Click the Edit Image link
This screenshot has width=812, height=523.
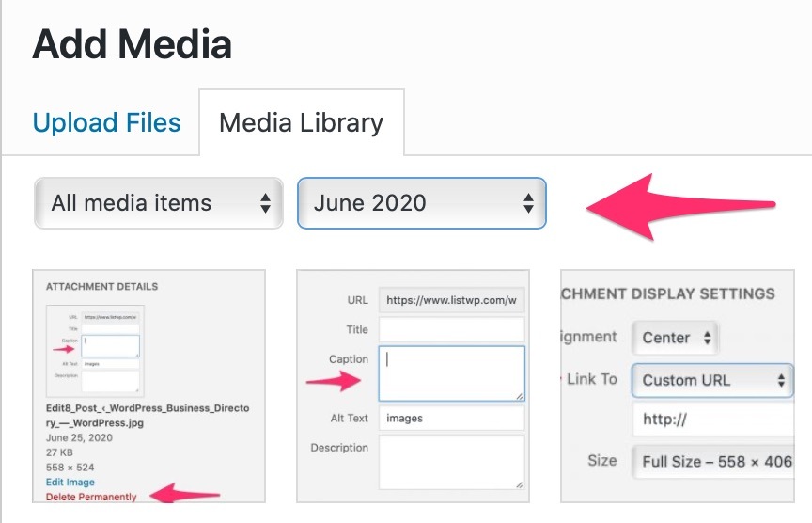tap(70, 482)
